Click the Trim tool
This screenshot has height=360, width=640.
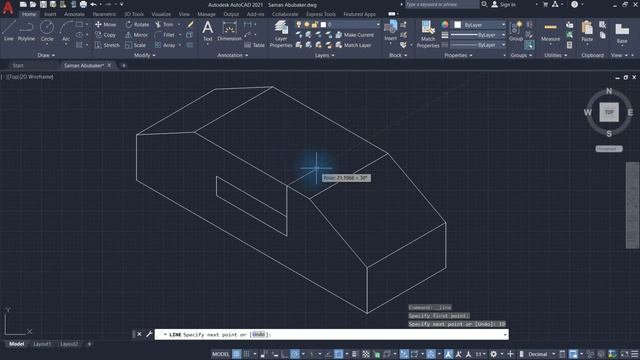pyautogui.click(x=164, y=24)
